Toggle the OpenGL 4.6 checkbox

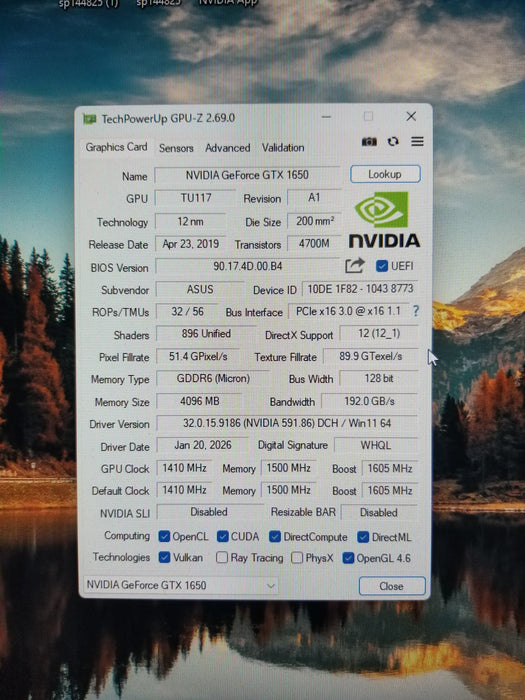(348, 558)
